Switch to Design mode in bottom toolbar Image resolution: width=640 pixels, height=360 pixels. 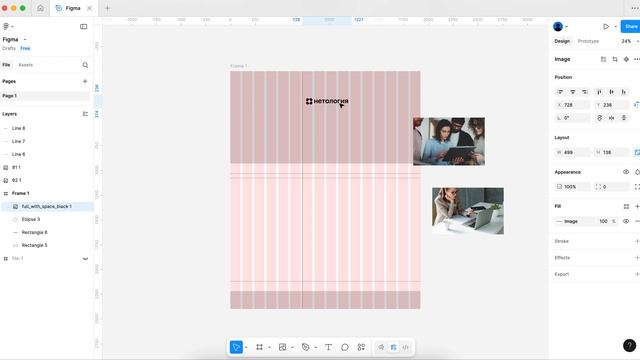393,347
